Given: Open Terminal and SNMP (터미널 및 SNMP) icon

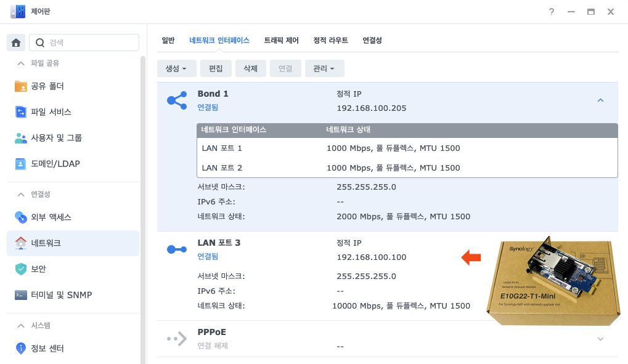Looking at the screenshot, I should coord(21,295).
